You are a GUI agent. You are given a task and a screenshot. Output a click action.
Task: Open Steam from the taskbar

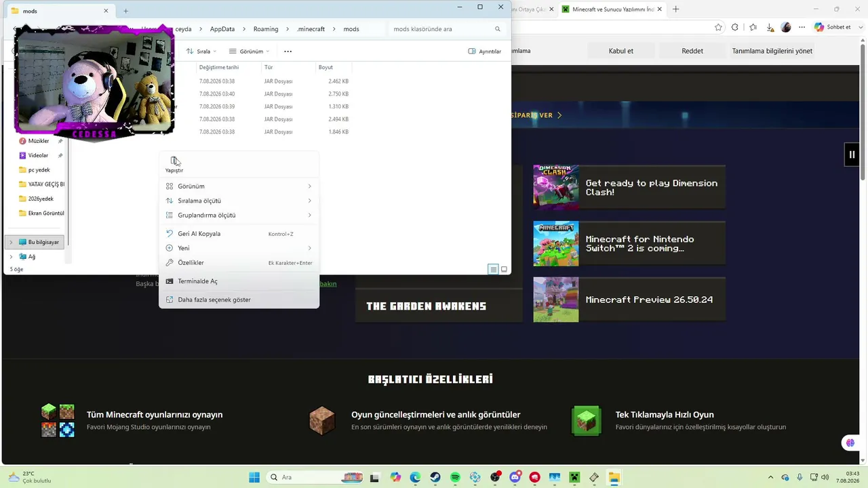435,477
